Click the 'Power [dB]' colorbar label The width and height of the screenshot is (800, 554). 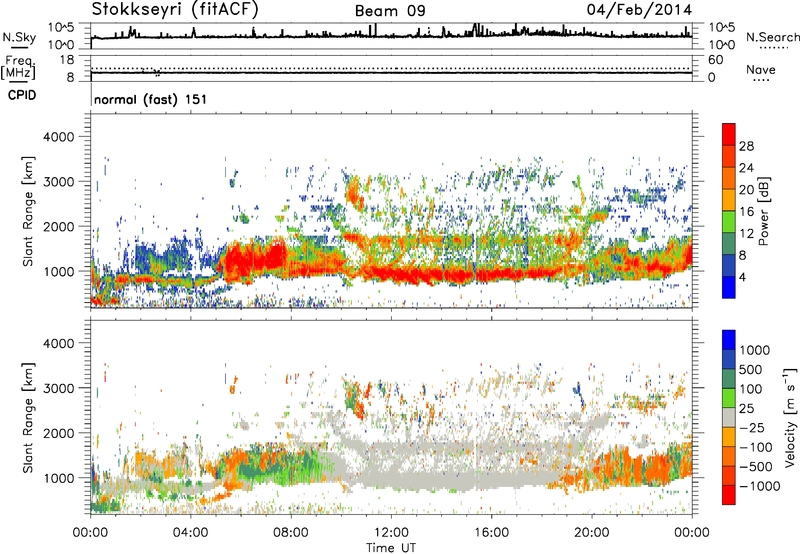[764, 211]
